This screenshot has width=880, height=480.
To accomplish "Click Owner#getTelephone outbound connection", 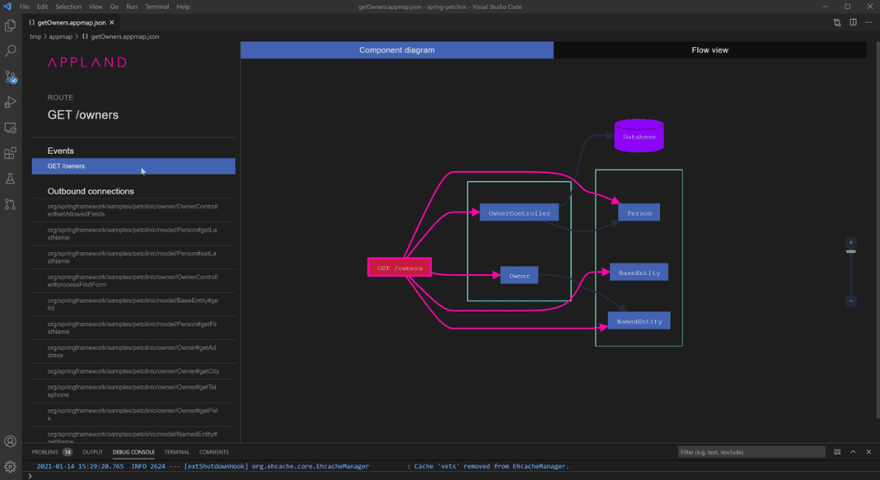I will coord(134,391).
